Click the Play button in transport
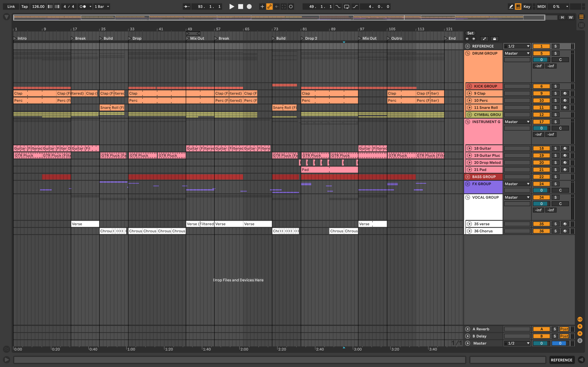Image resolution: width=588 pixels, height=367 pixels. point(232,7)
